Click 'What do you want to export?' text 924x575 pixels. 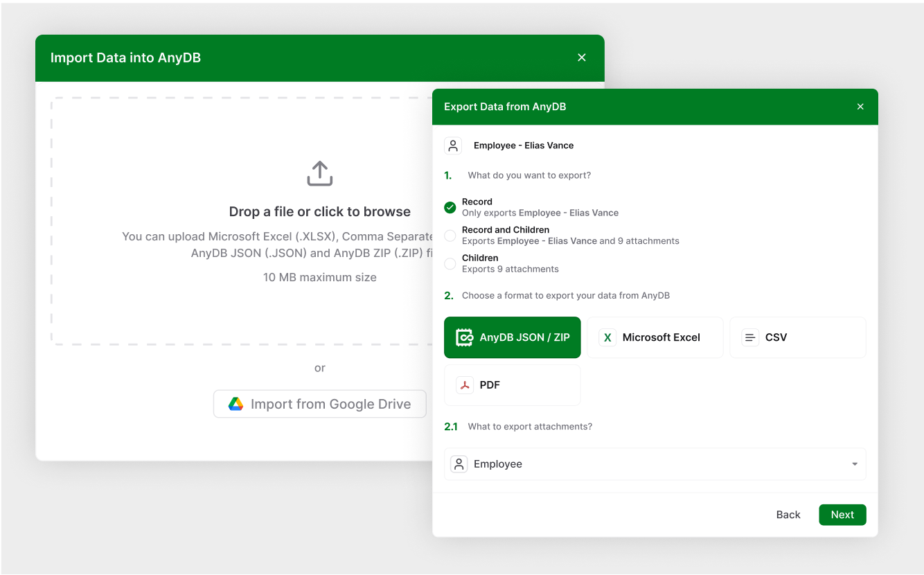(x=529, y=175)
